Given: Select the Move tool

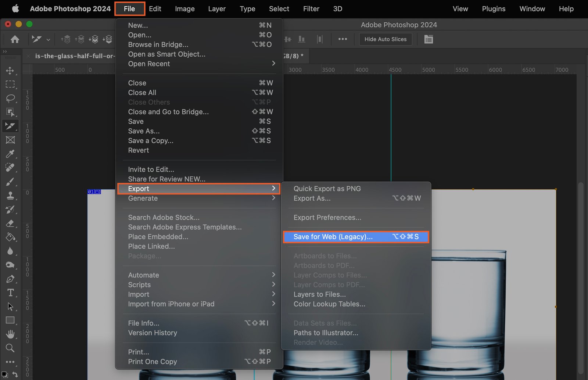Looking at the screenshot, I should (10, 71).
